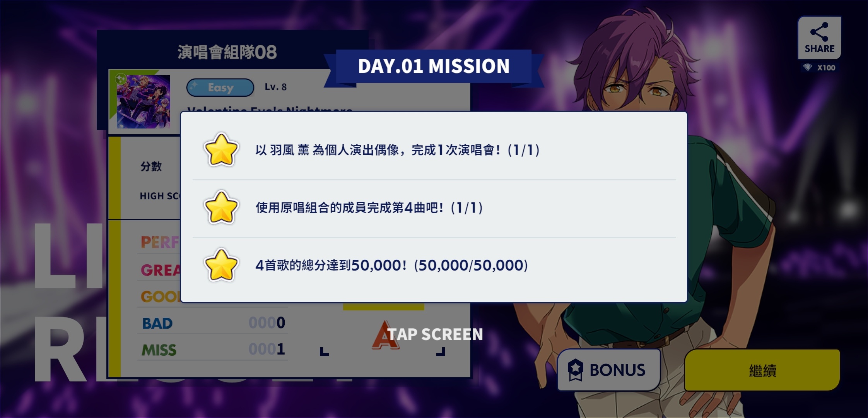The height and width of the screenshot is (418, 868).
Task: Tap the red A rank letter
Action: tap(385, 335)
